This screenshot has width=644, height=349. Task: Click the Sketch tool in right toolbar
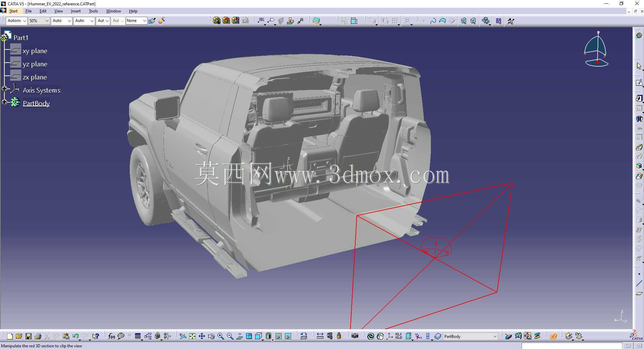click(x=639, y=83)
